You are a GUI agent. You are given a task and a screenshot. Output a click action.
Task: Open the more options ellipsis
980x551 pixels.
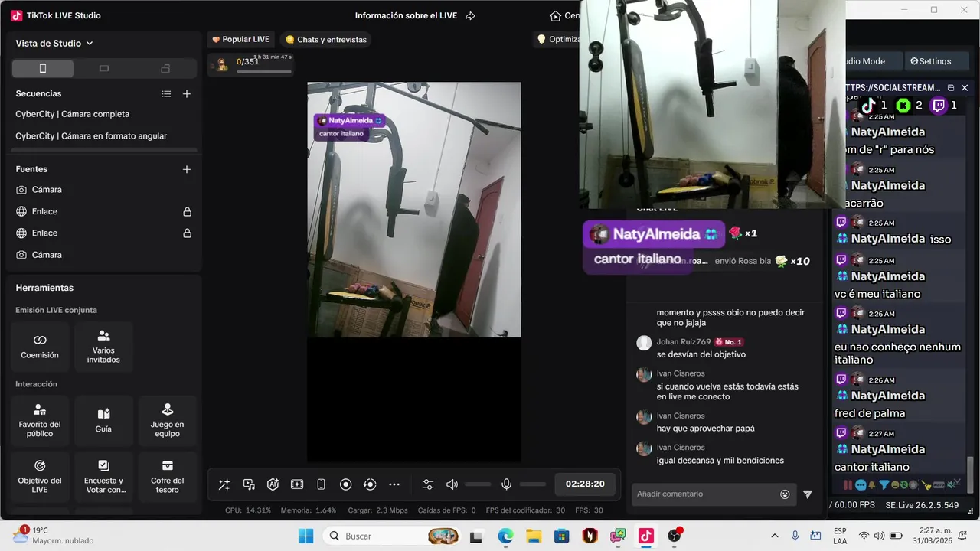(x=394, y=484)
